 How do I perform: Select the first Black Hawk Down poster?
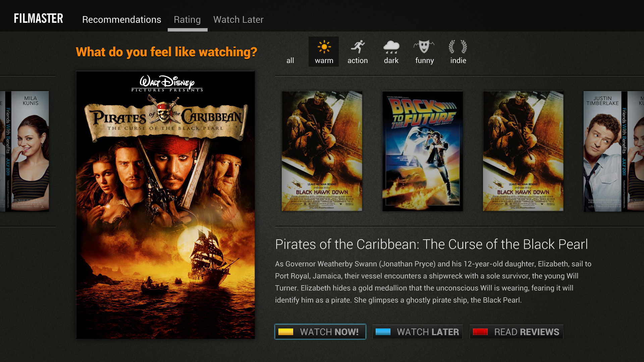point(322,151)
